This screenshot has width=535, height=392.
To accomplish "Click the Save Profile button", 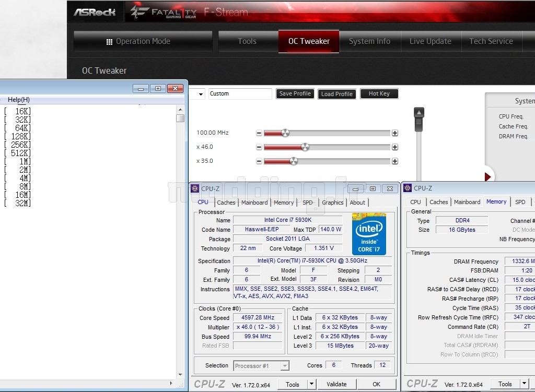I will (295, 94).
